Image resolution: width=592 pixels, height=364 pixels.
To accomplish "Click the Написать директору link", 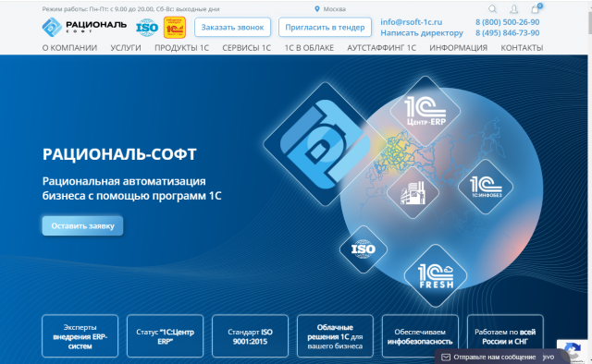I will tap(422, 33).
